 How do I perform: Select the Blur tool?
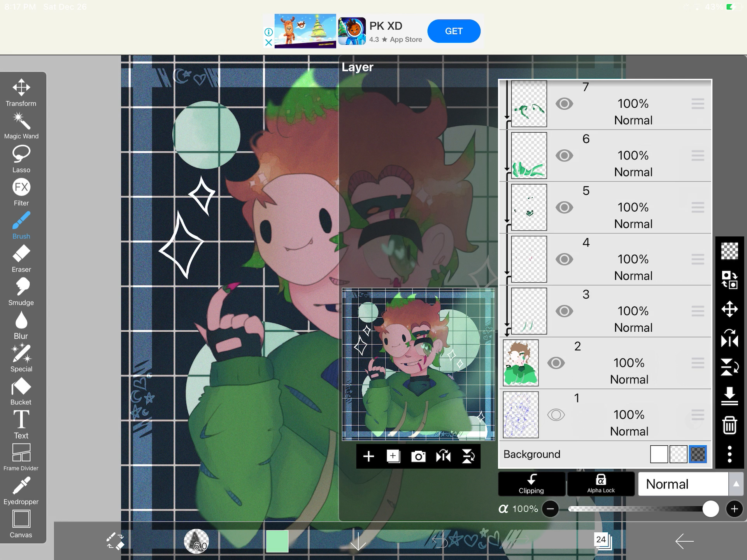(x=21, y=325)
